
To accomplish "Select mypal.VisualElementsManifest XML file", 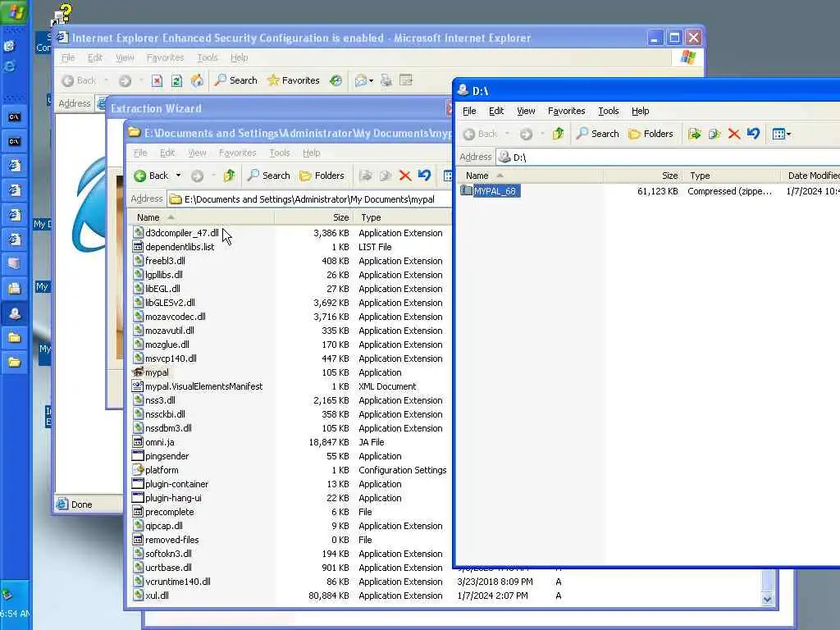I will click(198, 386).
